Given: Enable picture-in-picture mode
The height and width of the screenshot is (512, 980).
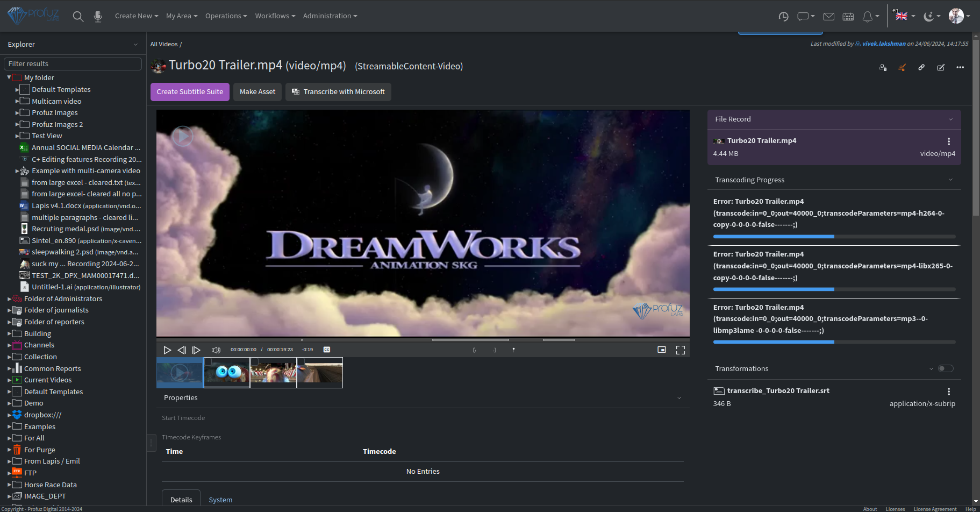Looking at the screenshot, I should click(662, 350).
